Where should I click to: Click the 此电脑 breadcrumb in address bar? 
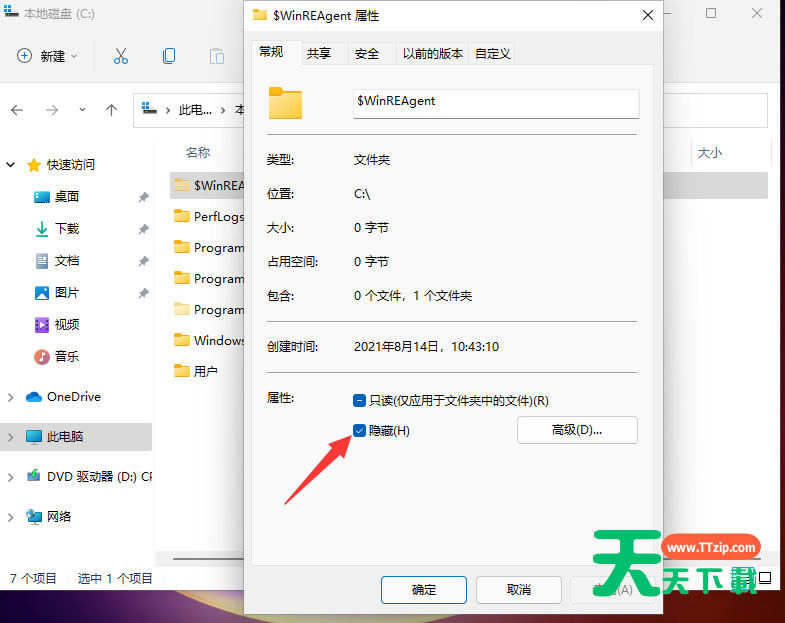pyautogui.click(x=195, y=110)
